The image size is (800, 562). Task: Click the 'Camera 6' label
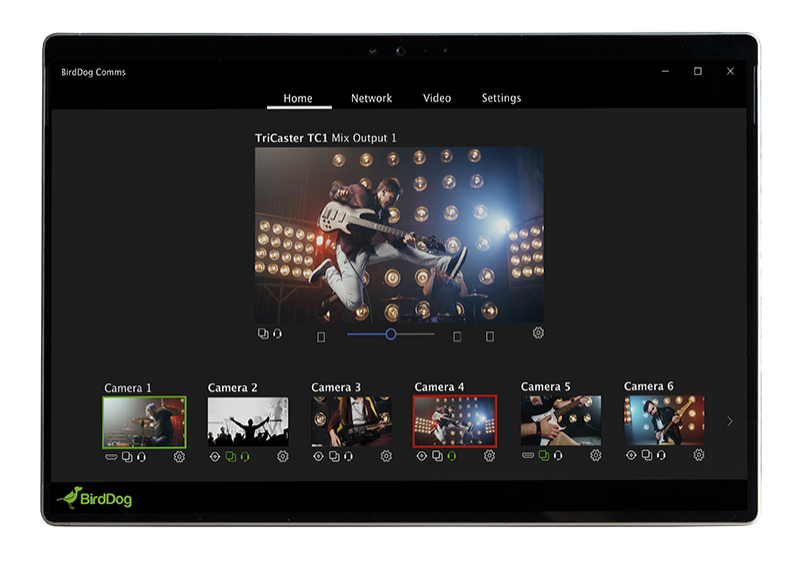tap(648, 386)
